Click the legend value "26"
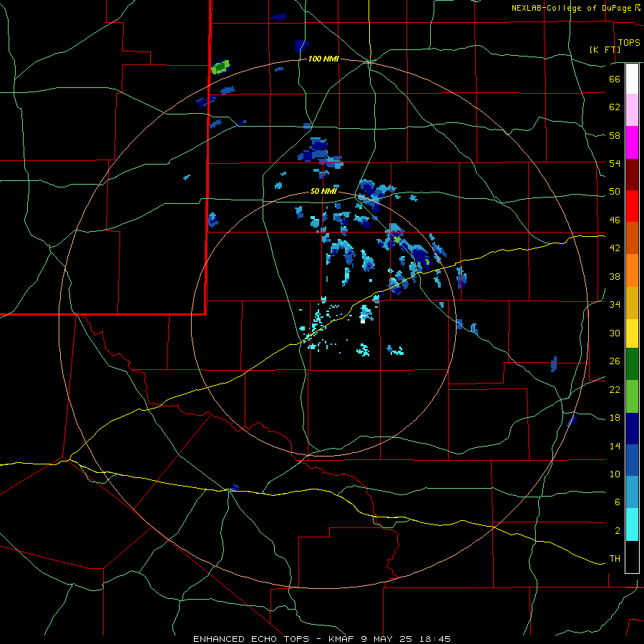The width and height of the screenshot is (644, 644). coord(615,361)
